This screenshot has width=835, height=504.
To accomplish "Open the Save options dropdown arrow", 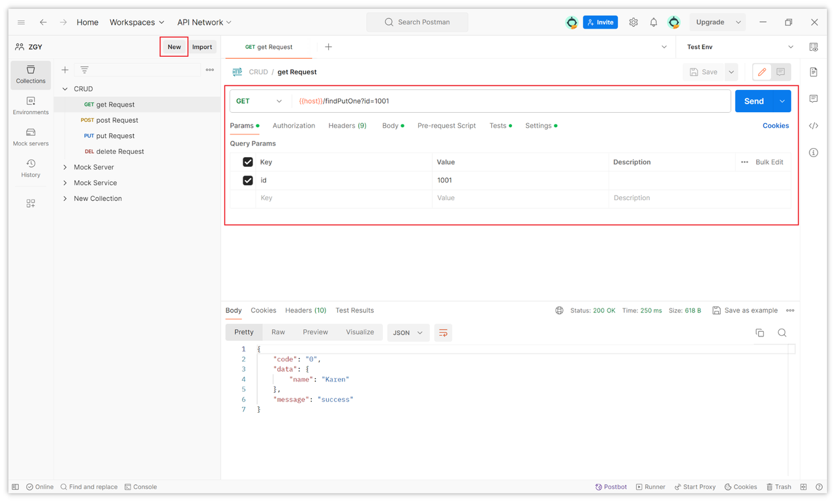I will point(731,72).
